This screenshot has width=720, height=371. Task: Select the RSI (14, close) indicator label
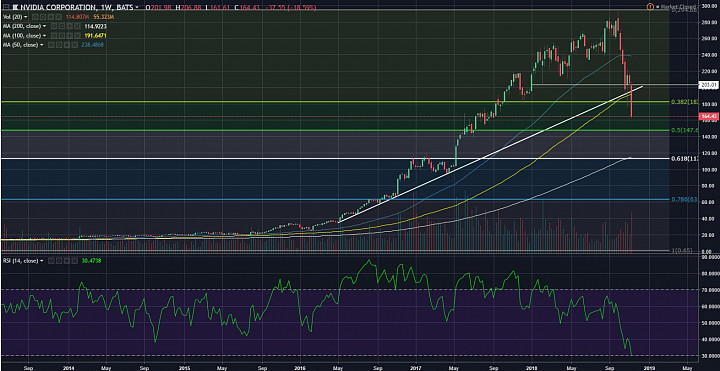tap(21, 260)
